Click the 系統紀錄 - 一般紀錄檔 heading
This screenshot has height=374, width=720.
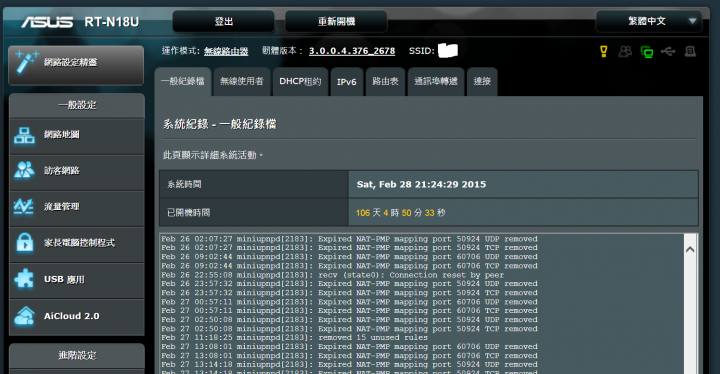coord(219,124)
